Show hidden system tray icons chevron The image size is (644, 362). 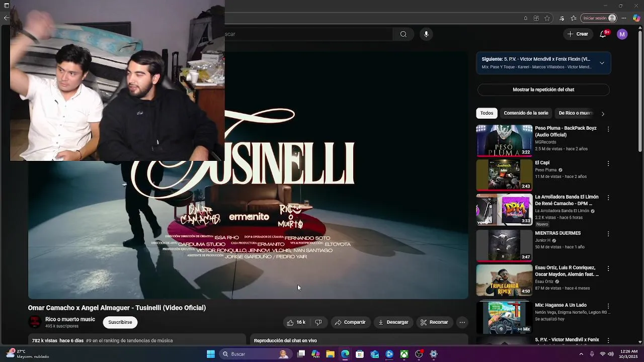(x=581, y=354)
